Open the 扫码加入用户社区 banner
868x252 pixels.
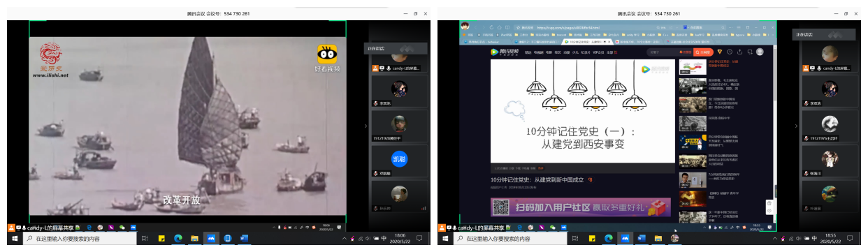pos(580,207)
